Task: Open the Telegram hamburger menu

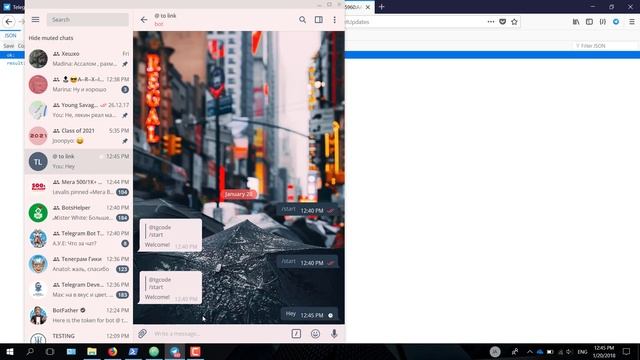Action: pos(36,20)
